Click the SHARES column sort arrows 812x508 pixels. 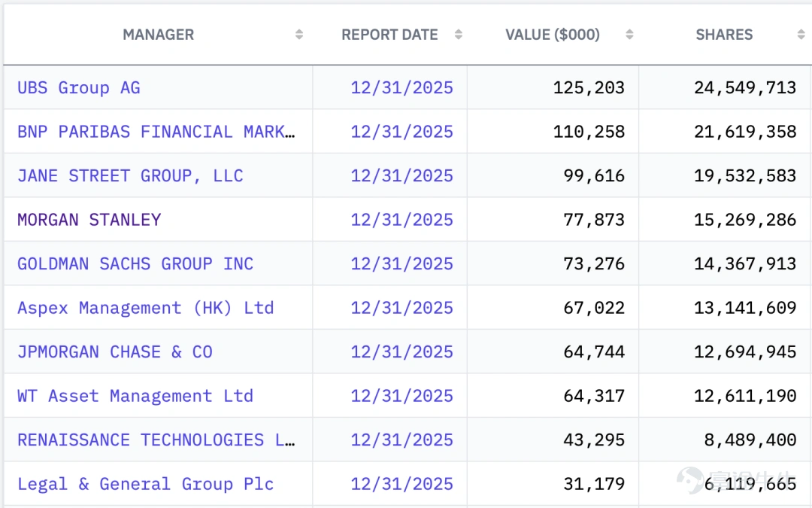point(801,35)
